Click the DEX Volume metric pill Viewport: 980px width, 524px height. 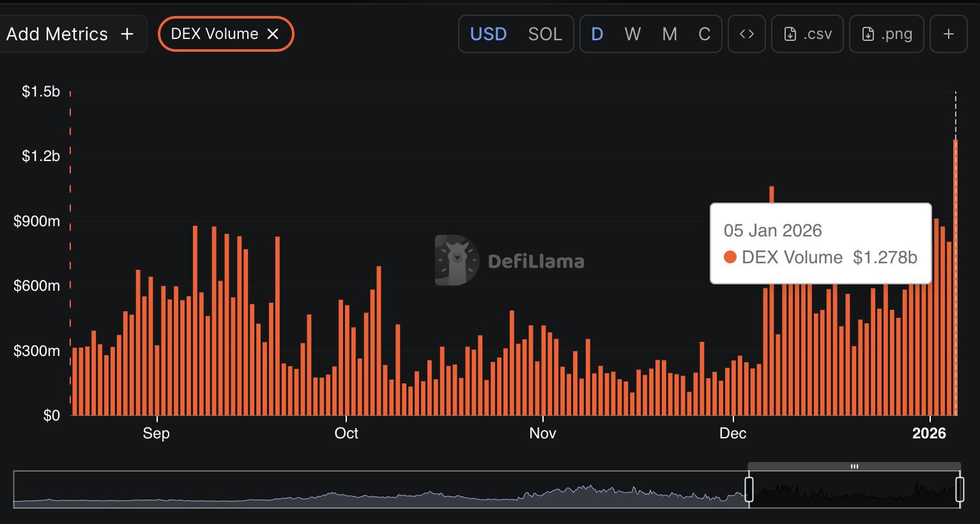(x=215, y=34)
